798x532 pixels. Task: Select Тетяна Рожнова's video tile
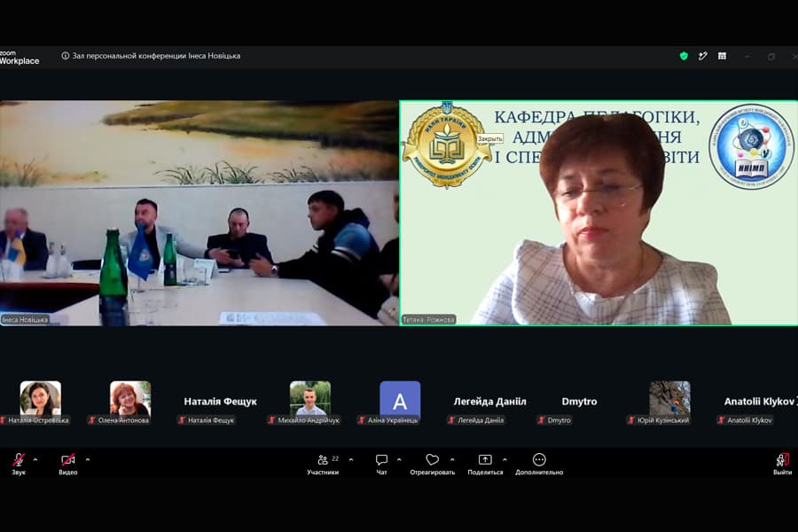tap(598, 213)
